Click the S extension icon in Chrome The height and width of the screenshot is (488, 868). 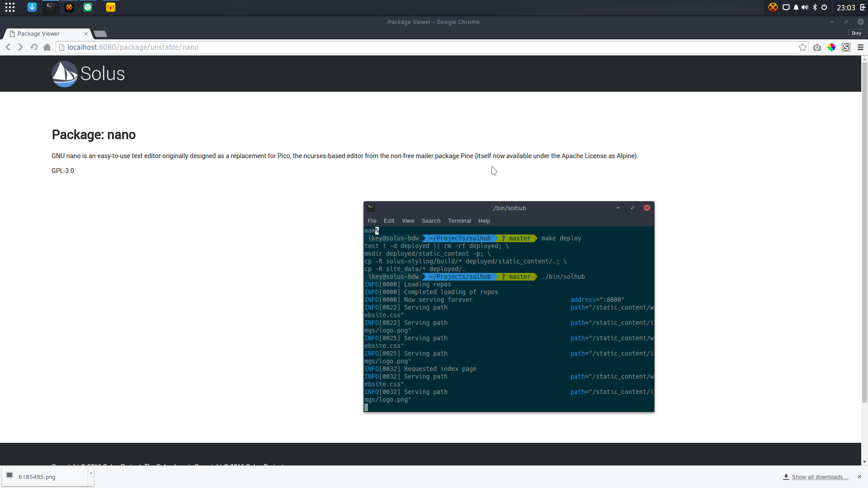tap(846, 47)
